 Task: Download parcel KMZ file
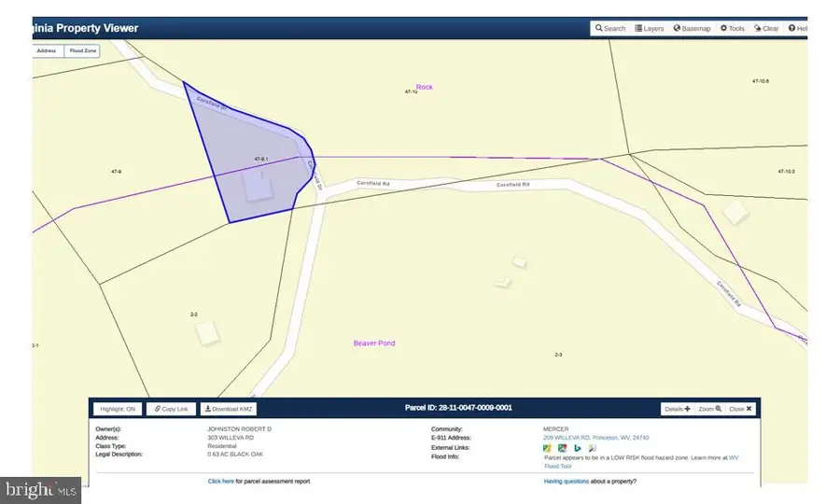(x=229, y=409)
